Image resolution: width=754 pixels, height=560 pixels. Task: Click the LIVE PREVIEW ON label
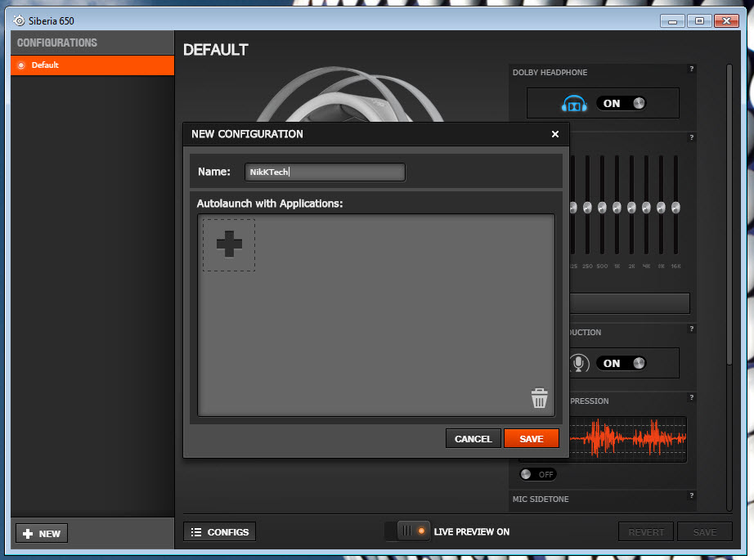pyautogui.click(x=472, y=531)
